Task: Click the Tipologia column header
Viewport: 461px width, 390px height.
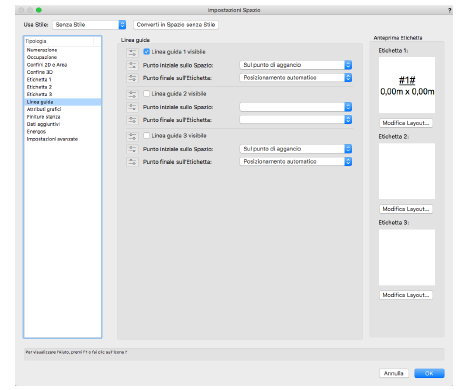Action: (x=59, y=41)
